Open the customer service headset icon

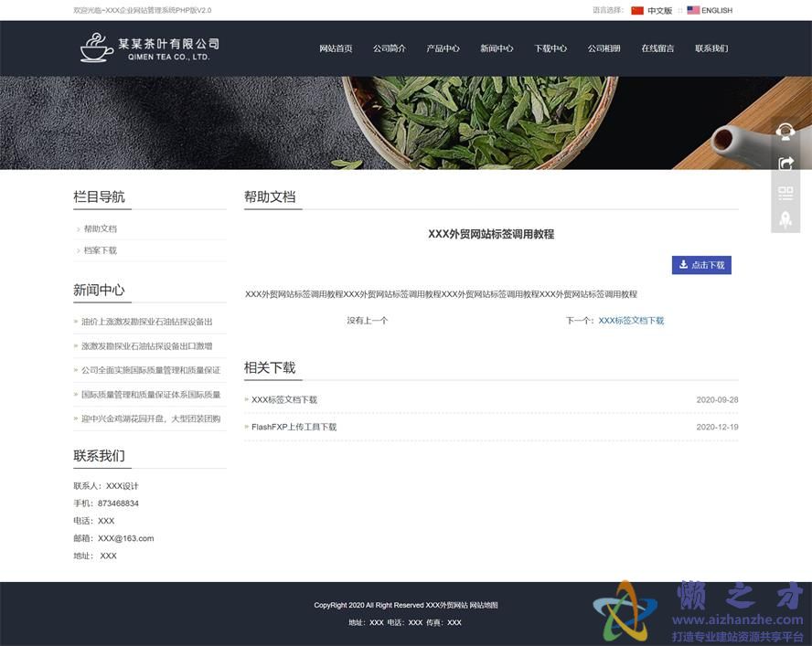[785, 132]
